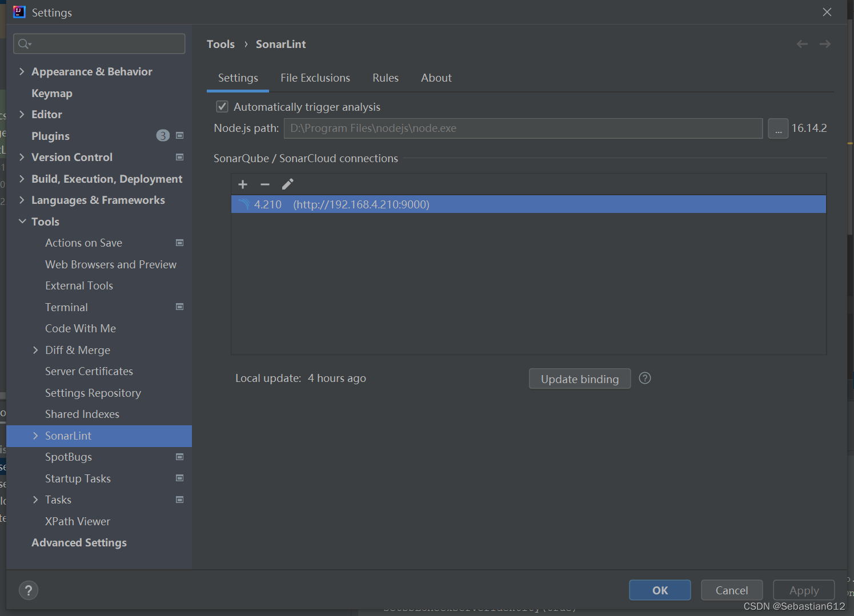
Task: Click the search magnifier icon in settings
Action: coord(24,44)
